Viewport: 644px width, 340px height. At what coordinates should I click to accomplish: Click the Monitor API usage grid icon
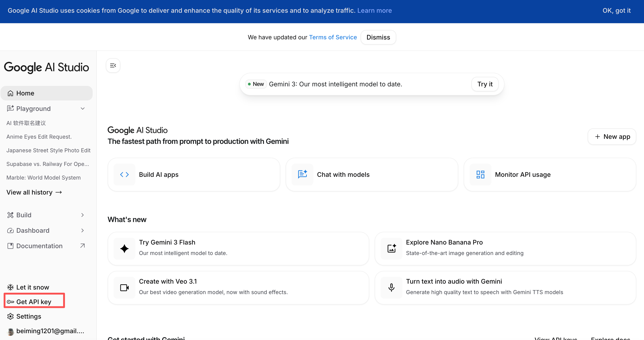point(480,174)
